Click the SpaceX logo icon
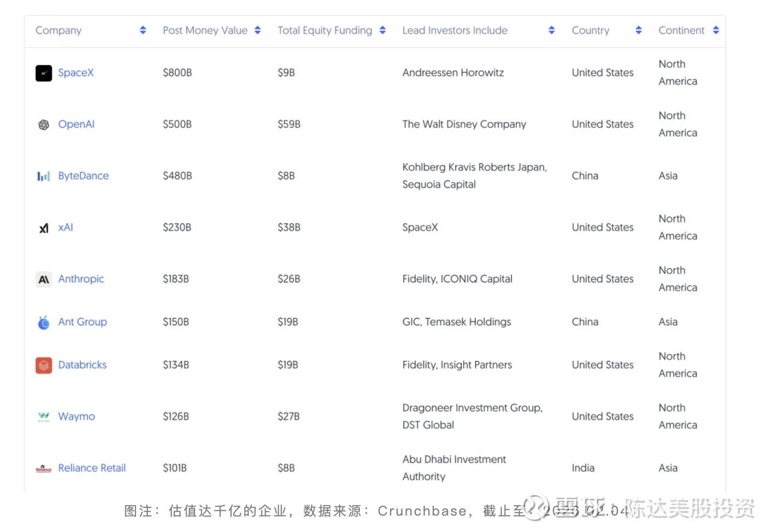The height and width of the screenshot is (532, 778). pyautogui.click(x=44, y=73)
